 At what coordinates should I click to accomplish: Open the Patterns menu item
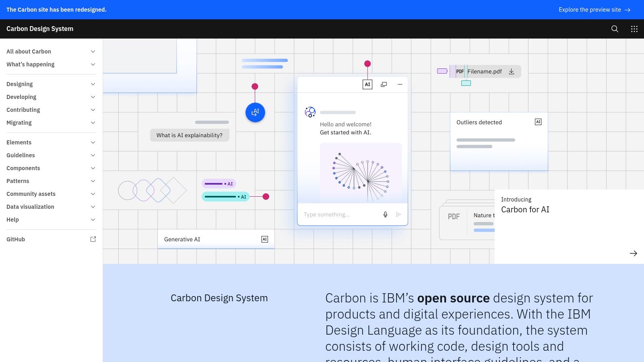(51, 181)
